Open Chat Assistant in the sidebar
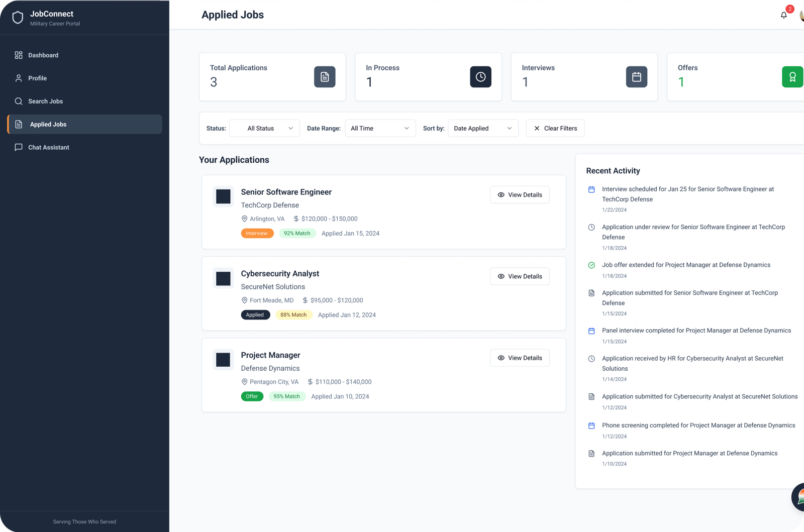 tap(48, 148)
